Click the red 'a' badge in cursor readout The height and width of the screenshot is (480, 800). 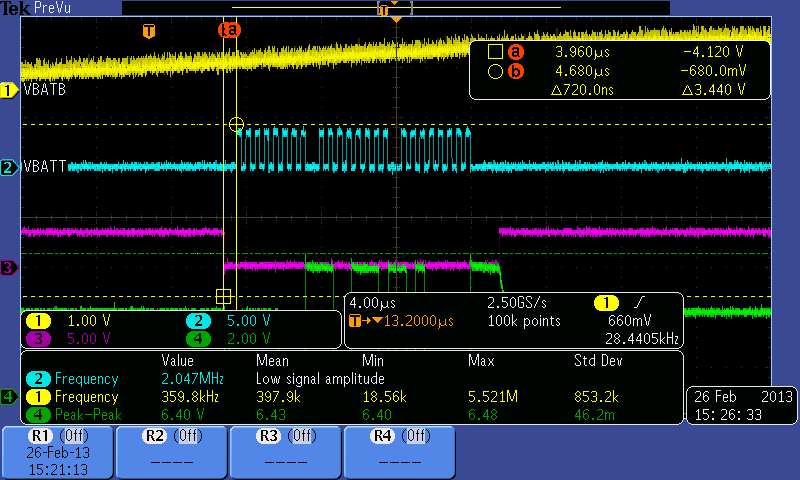coord(516,52)
